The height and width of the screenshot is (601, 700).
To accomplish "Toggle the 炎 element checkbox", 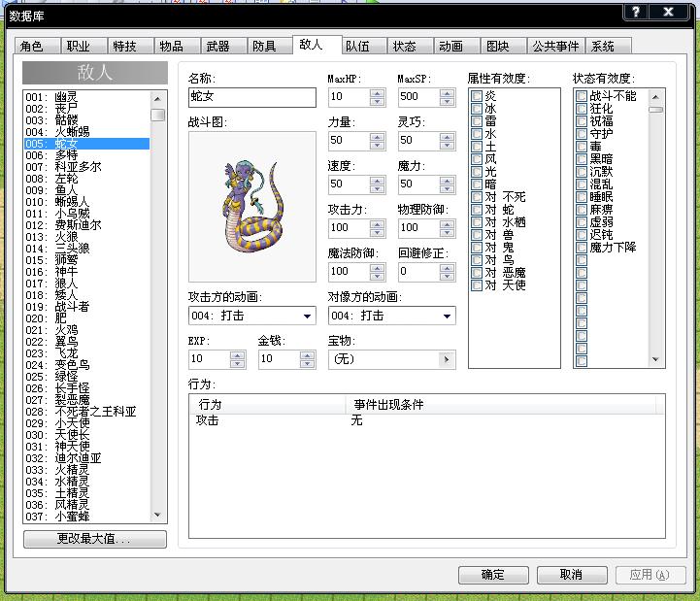I will pyautogui.click(x=477, y=96).
